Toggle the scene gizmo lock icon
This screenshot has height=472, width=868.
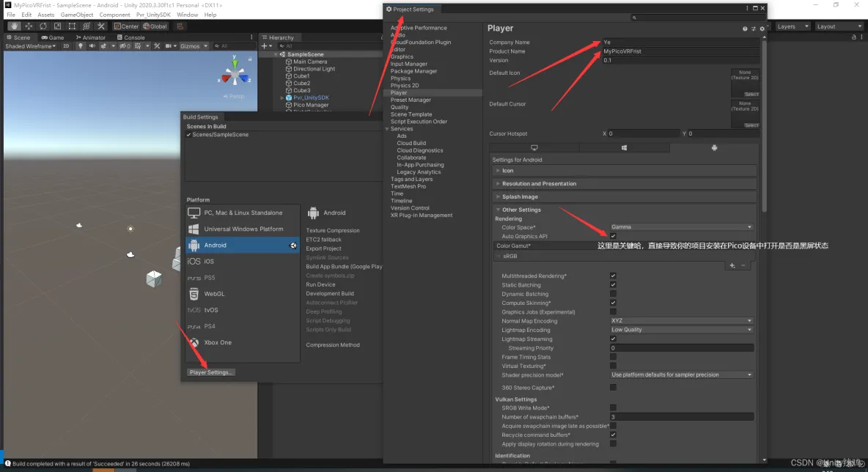[250, 58]
